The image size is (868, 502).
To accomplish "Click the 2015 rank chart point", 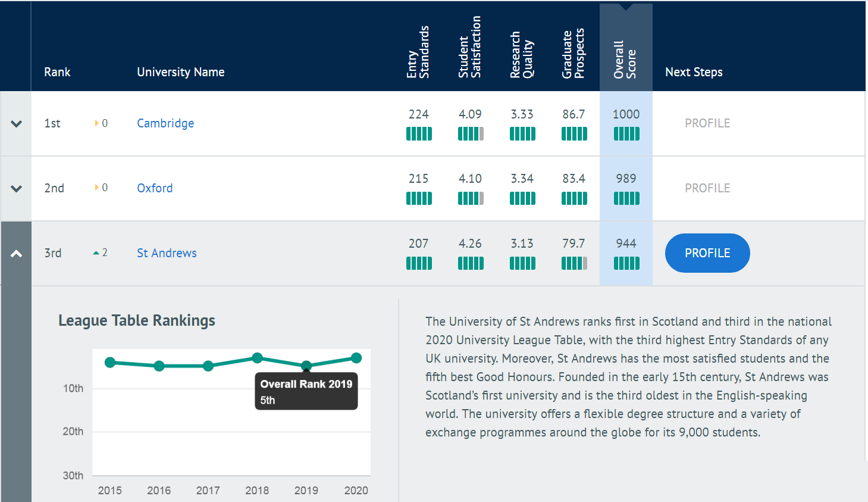I will [x=110, y=362].
